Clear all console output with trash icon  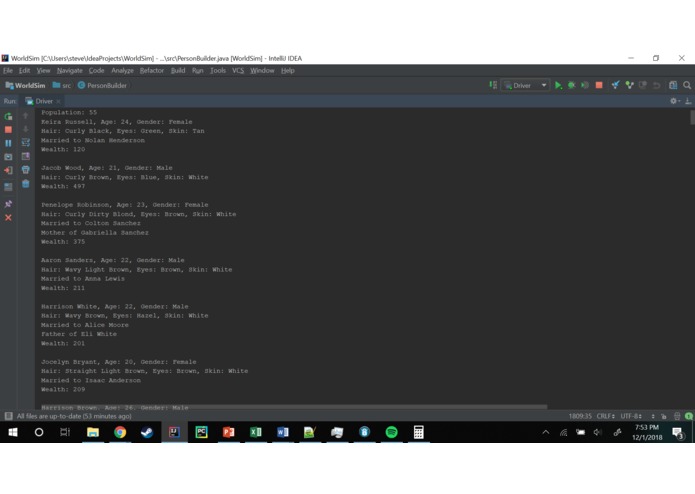coord(26,183)
